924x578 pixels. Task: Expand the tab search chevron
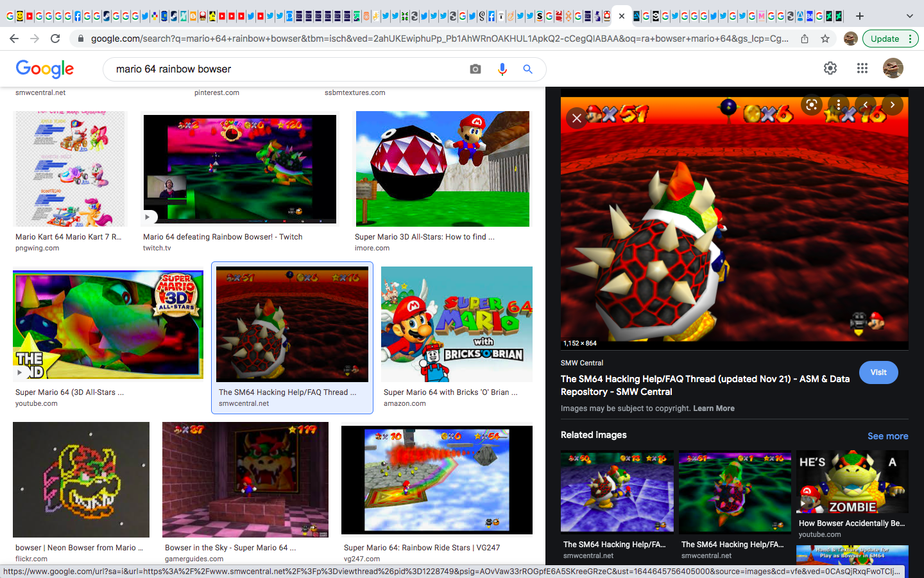(909, 16)
